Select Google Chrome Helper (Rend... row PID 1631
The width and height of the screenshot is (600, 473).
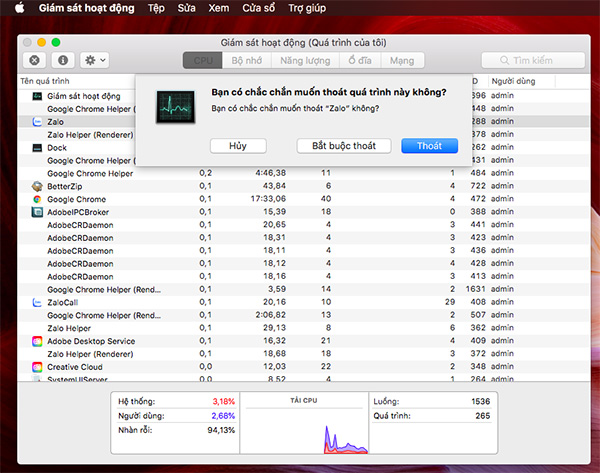coord(305,289)
